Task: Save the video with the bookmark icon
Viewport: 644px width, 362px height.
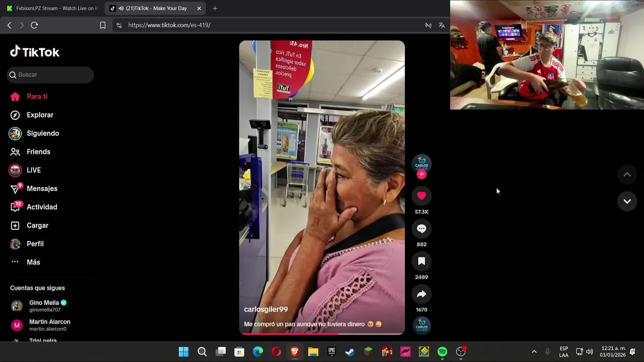Action: [422, 261]
